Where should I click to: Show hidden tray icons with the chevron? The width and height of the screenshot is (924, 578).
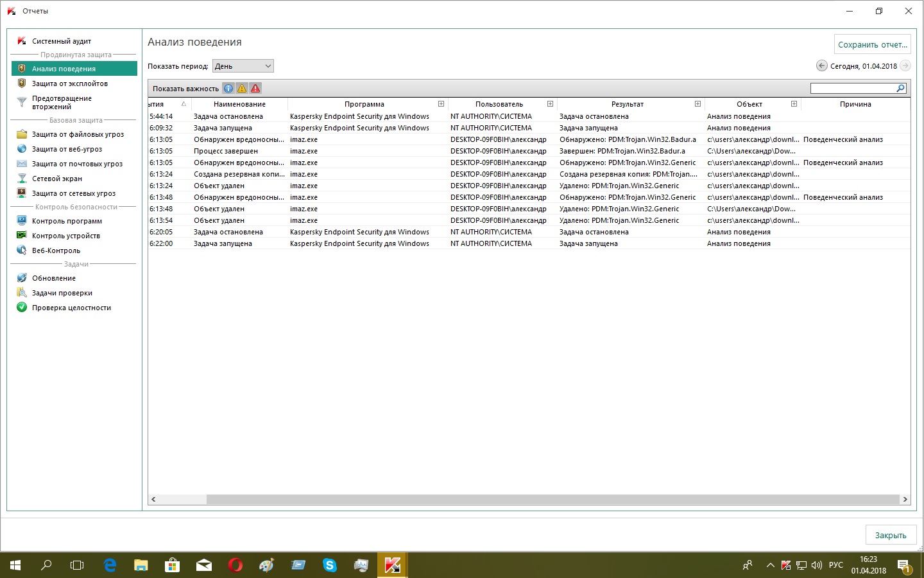770,566
